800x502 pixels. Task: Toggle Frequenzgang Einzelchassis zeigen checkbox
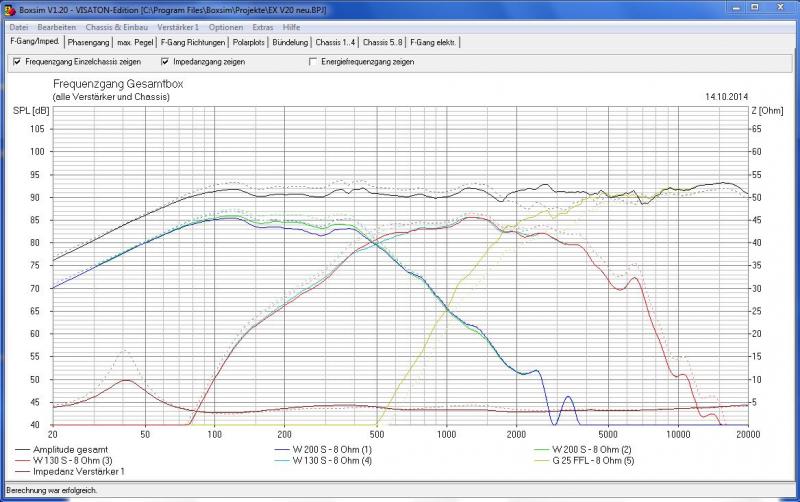[x=17, y=62]
